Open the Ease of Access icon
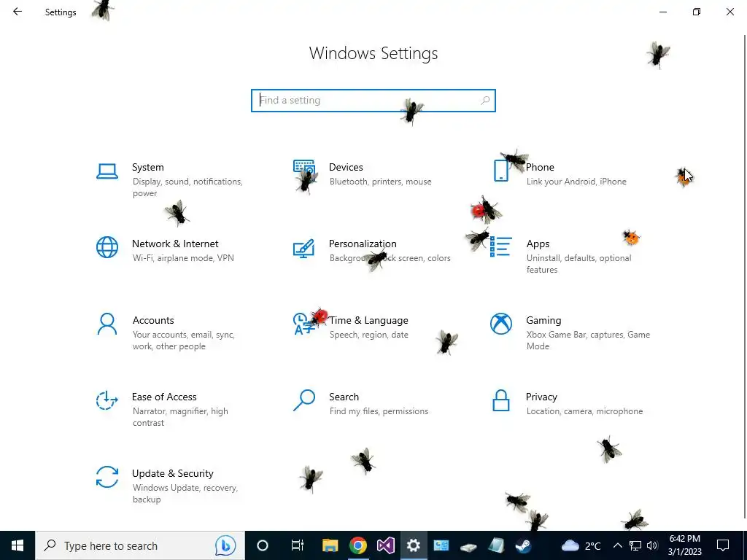 coord(107,400)
